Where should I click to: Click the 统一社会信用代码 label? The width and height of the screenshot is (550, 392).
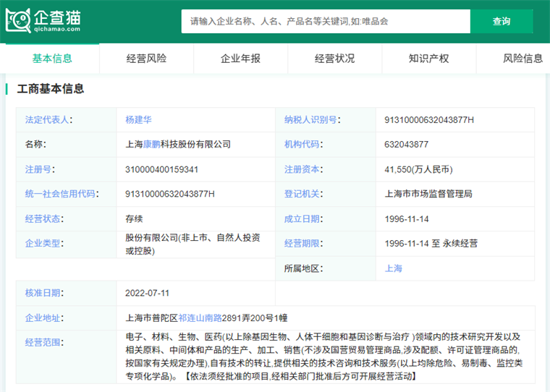(62, 194)
